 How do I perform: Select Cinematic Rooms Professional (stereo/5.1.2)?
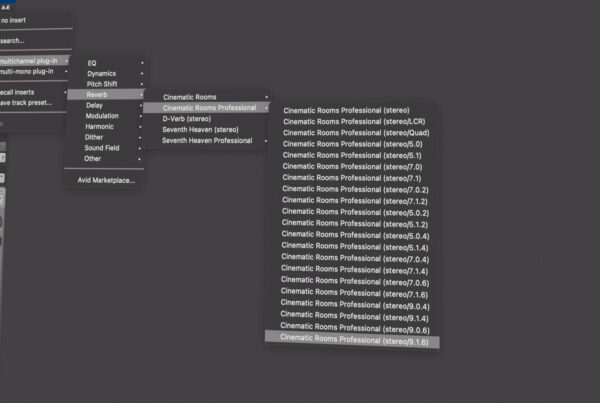point(355,224)
